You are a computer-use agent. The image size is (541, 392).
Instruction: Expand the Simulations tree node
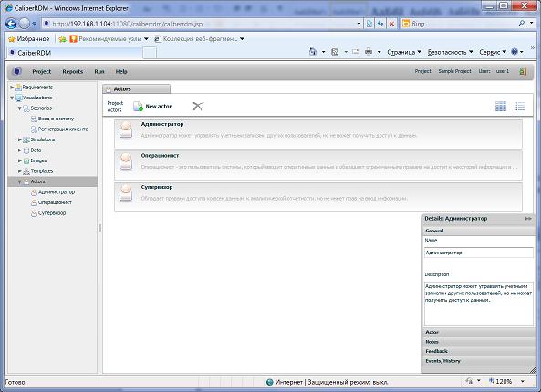20,139
